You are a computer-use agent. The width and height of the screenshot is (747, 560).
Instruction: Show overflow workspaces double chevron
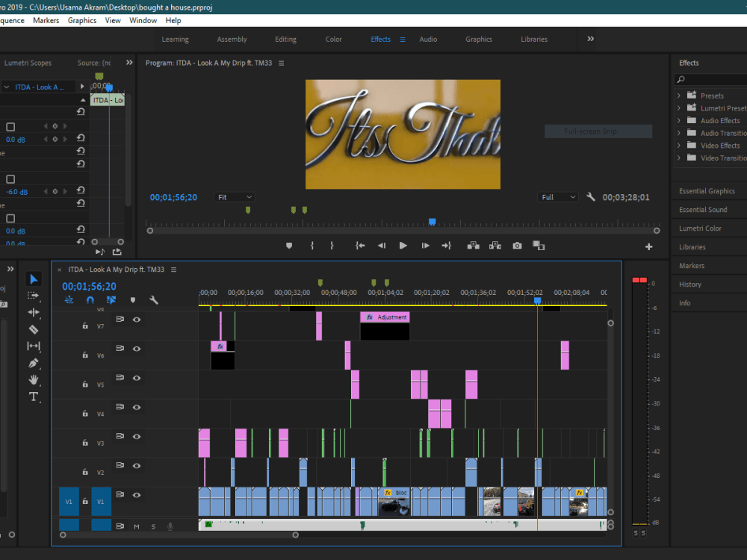590,39
